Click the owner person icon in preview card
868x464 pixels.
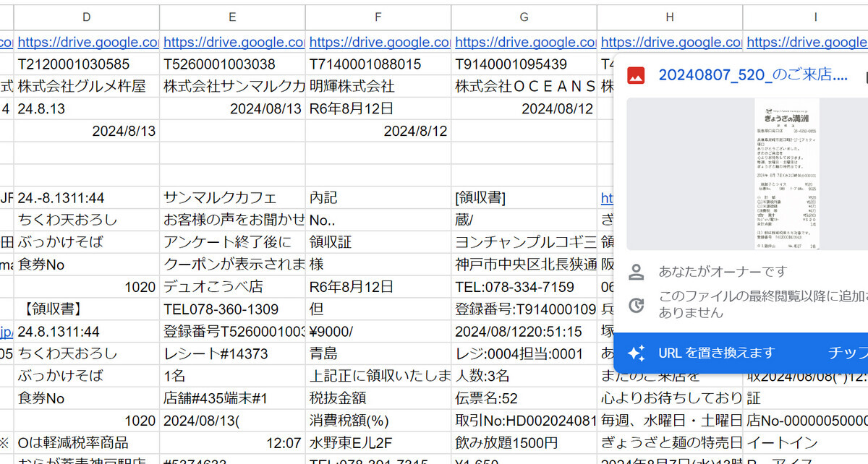(x=636, y=272)
